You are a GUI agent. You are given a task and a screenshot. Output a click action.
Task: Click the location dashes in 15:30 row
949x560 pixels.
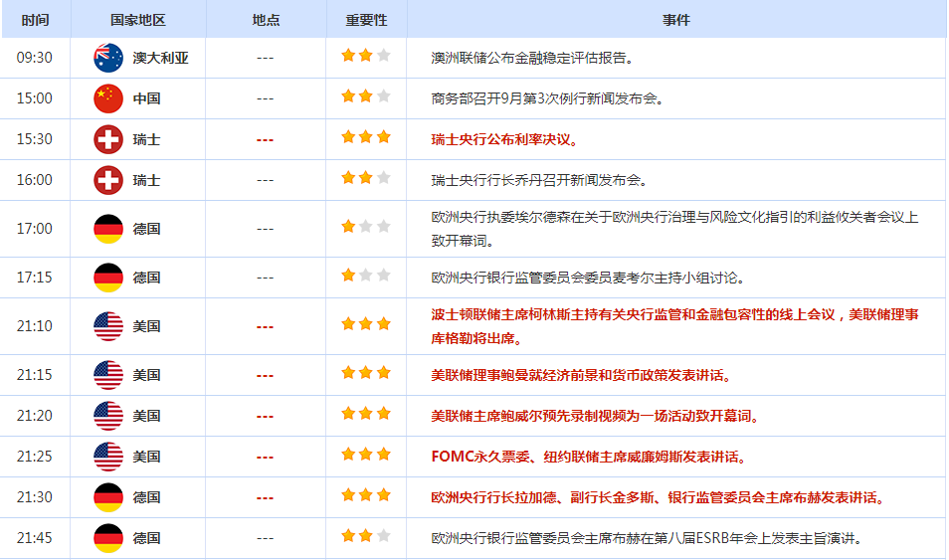pos(265,140)
